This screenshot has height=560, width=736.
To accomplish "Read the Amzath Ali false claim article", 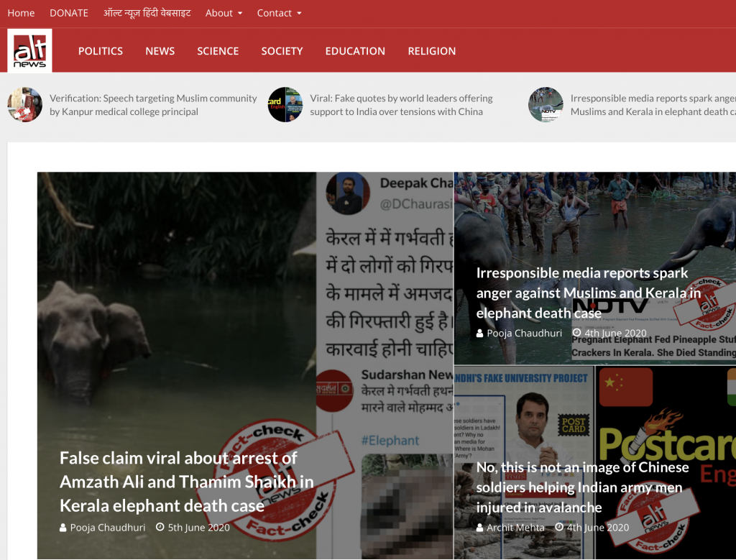I will pos(187,482).
